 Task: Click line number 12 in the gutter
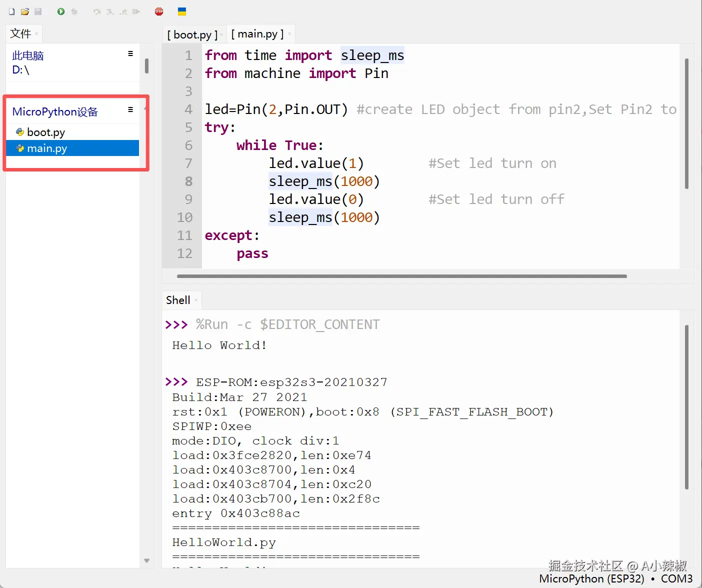[x=184, y=253]
